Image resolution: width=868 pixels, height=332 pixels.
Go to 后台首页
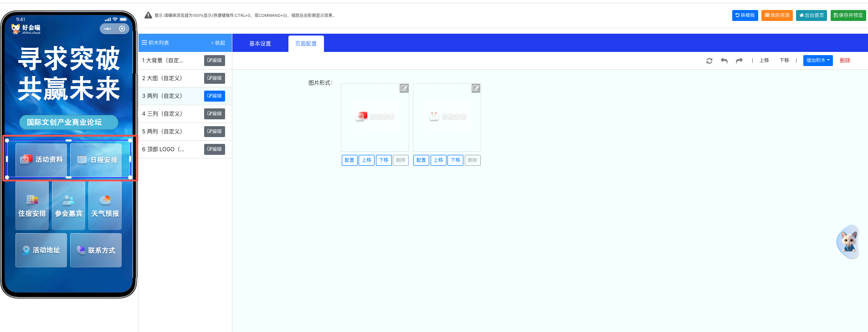[x=811, y=15]
